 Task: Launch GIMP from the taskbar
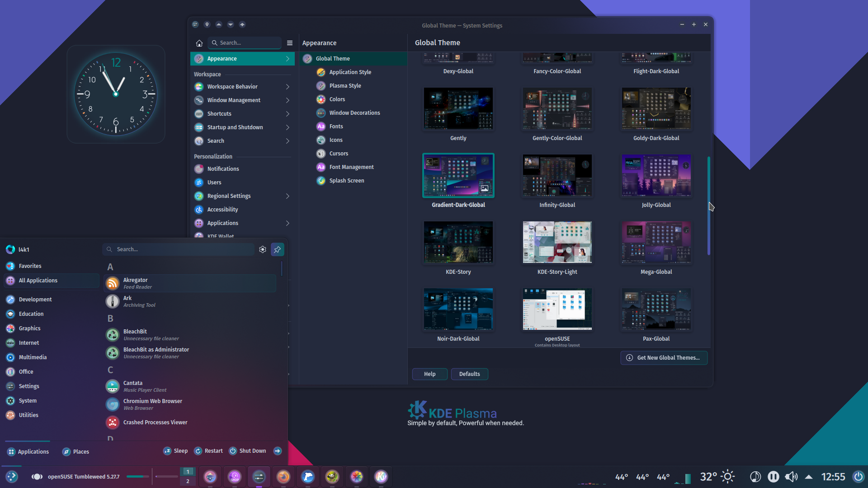point(332,477)
